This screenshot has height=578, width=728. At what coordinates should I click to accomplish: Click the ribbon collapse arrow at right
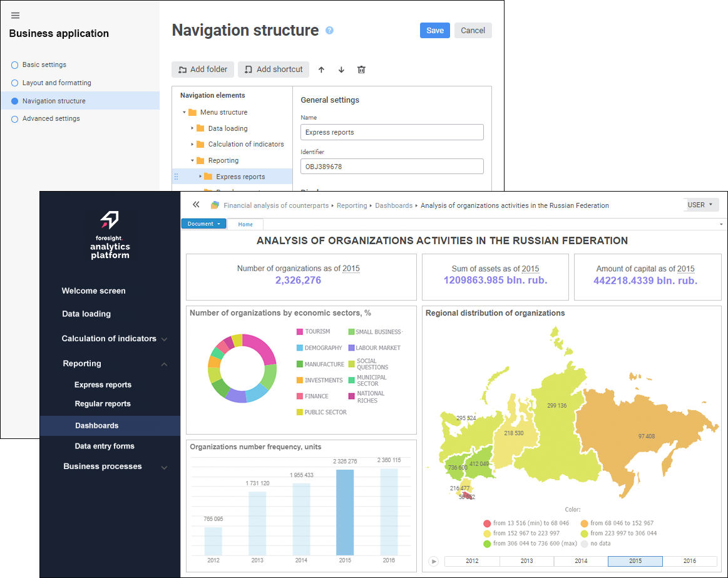click(x=721, y=224)
